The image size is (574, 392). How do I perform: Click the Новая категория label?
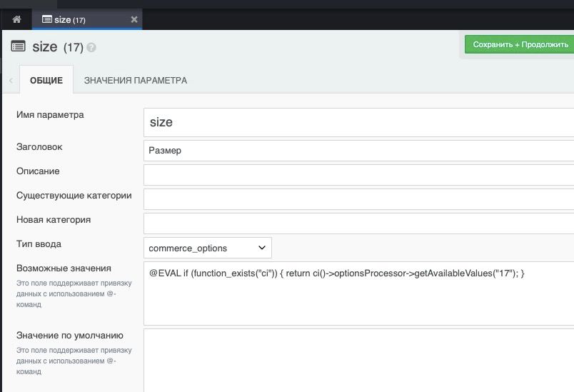[54, 220]
